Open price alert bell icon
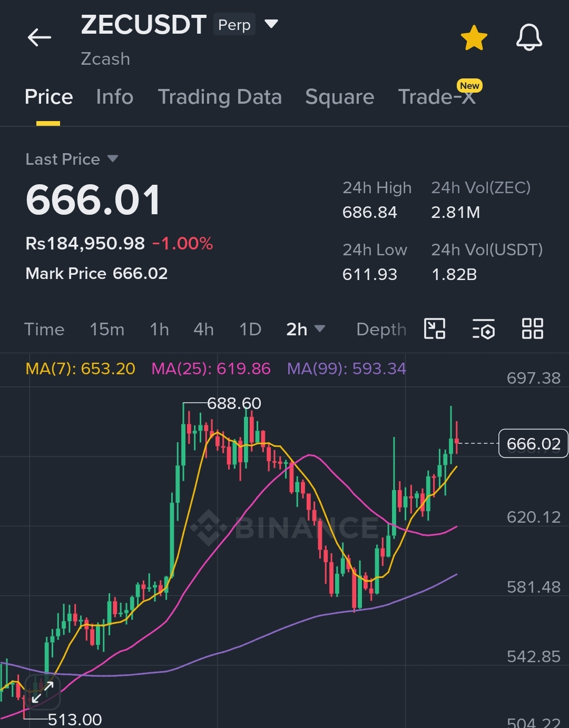Screen dimensions: 569x728 point(529,37)
